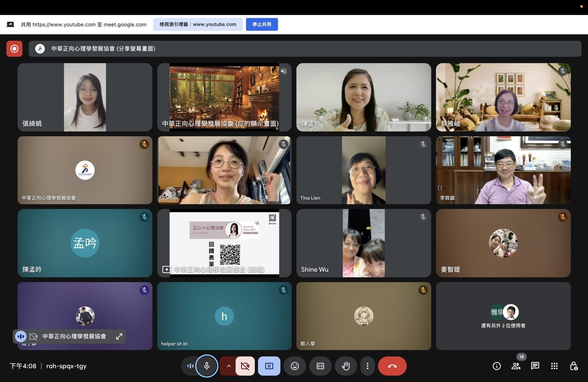Leave the call with hang-up button

[392, 366]
